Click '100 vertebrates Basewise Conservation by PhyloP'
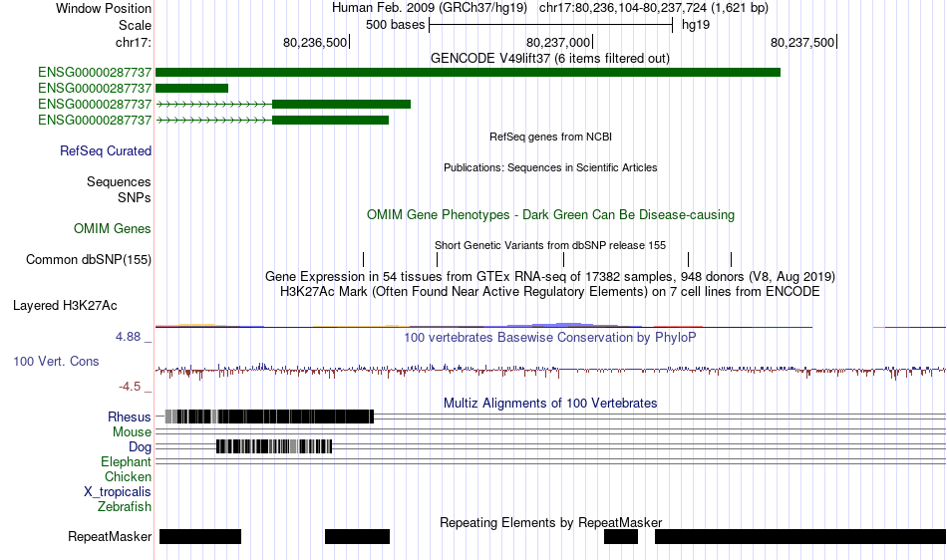947x560 pixels. pos(550,338)
